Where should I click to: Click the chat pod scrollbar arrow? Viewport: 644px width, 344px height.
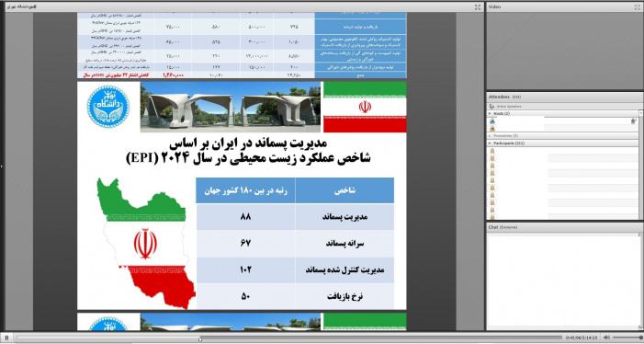[640, 327]
